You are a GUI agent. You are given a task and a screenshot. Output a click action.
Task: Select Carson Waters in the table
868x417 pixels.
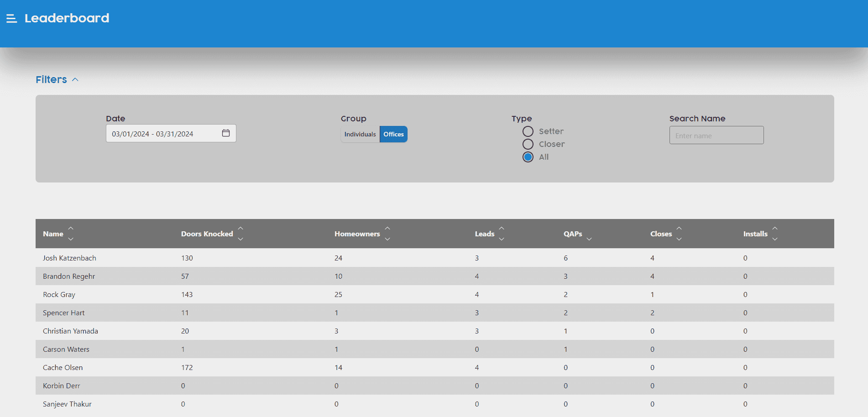tap(66, 349)
